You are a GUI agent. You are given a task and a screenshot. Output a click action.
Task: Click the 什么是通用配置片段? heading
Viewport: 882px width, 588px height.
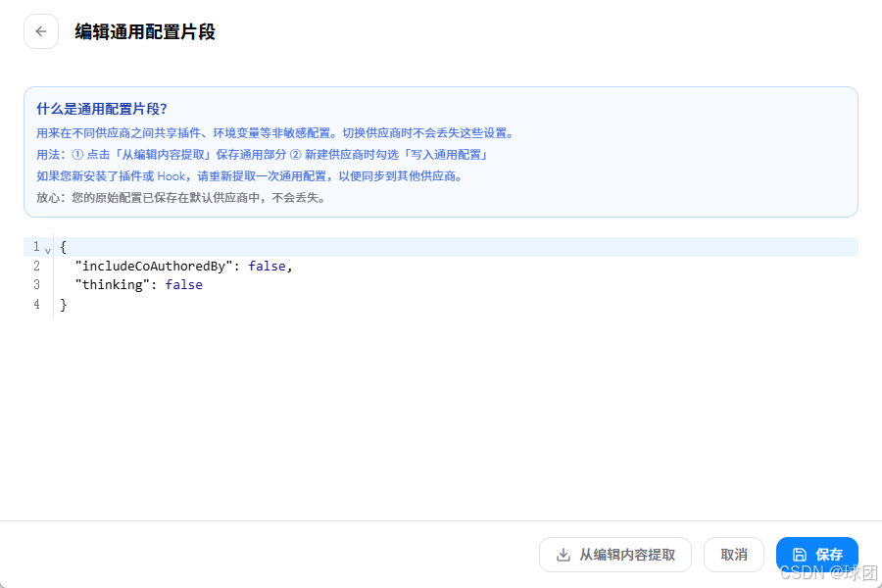coord(102,109)
